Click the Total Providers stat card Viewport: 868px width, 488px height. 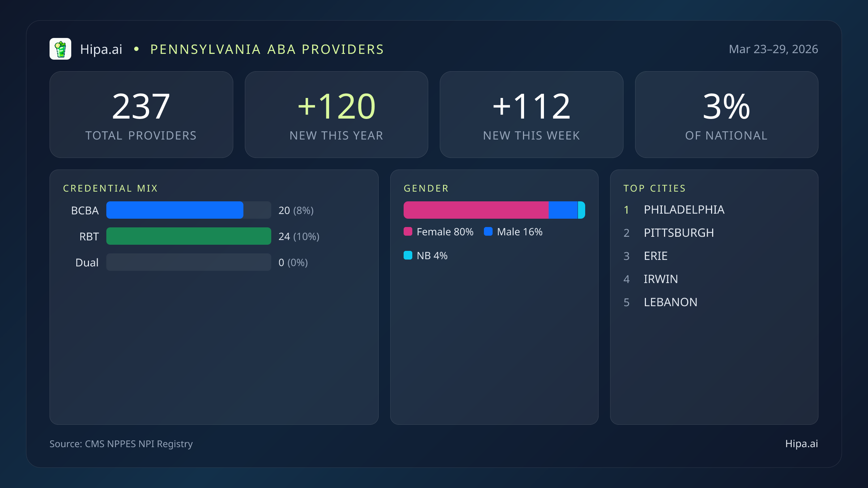pyautogui.click(x=141, y=114)
